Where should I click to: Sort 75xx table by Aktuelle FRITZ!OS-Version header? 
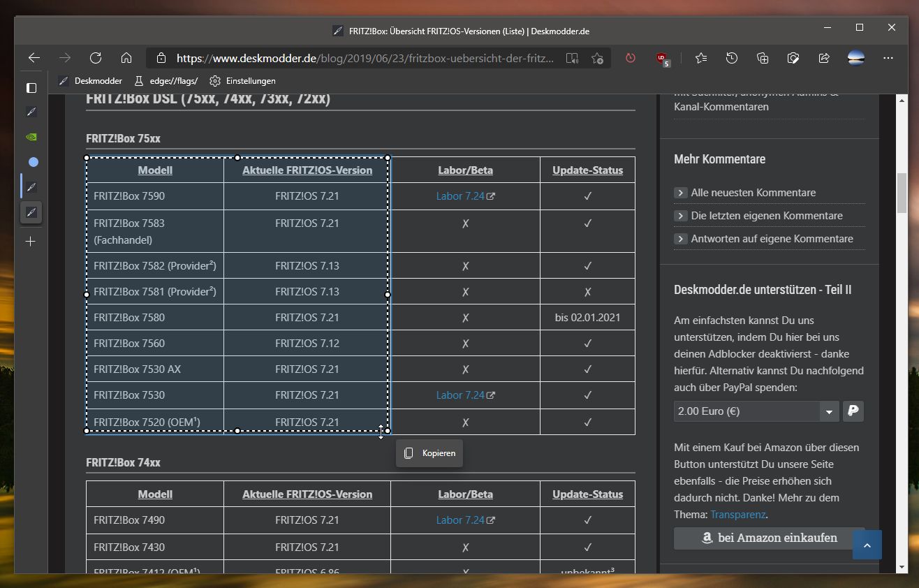(307, 170)
